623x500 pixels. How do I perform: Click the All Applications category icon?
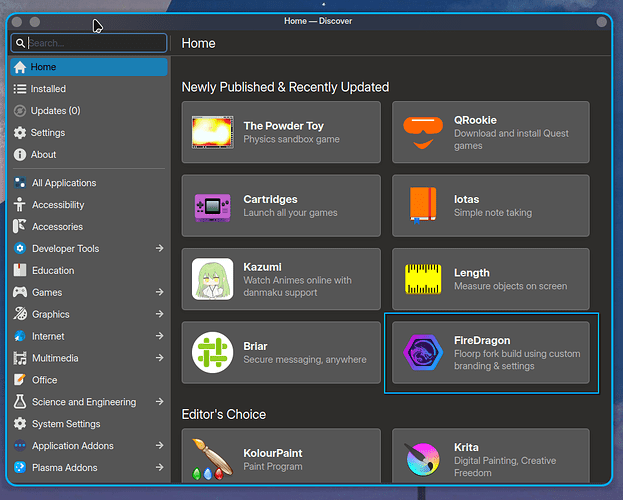(20, 183)
